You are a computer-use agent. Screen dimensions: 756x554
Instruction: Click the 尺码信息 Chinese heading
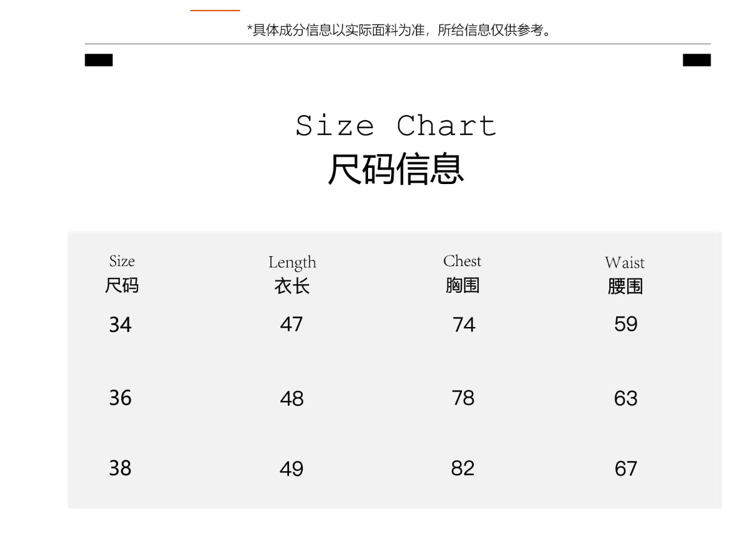tap(396, 169)
